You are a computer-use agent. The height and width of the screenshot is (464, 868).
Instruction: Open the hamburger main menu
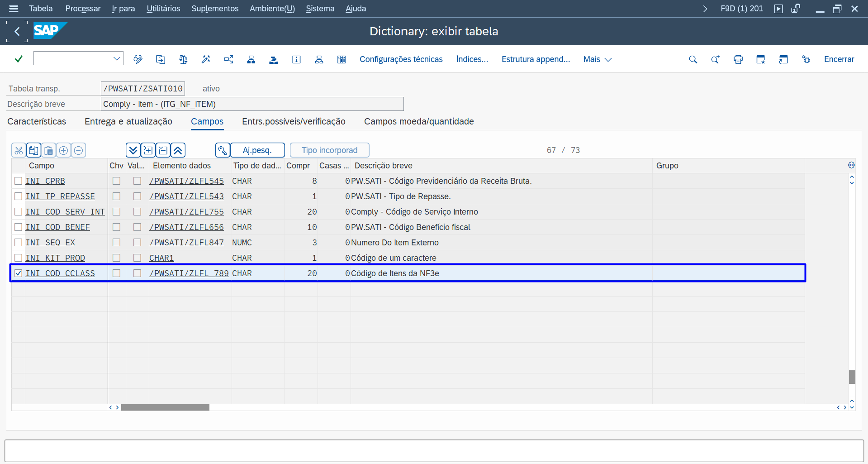tap(14, 9)
